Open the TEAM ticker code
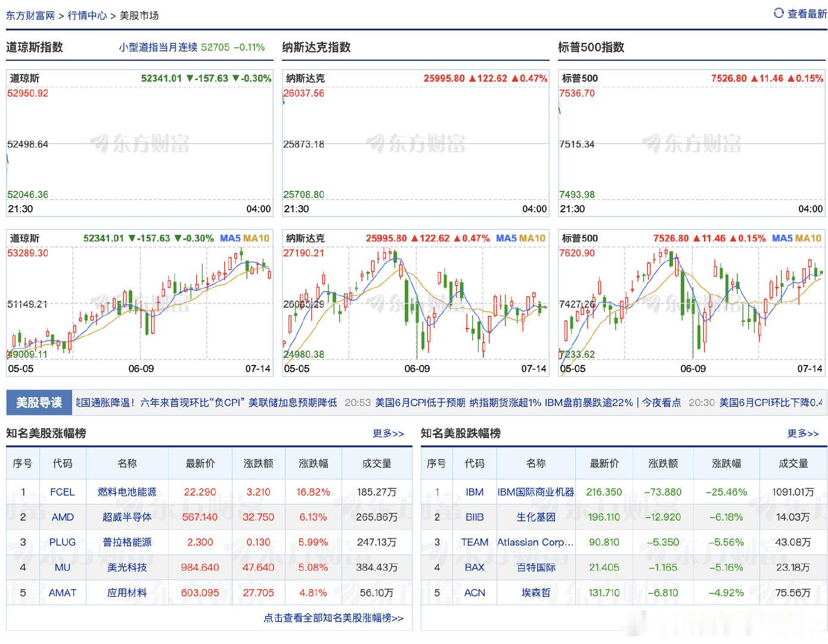The width and height of the screenshot is (828, 644). (475, 542)
